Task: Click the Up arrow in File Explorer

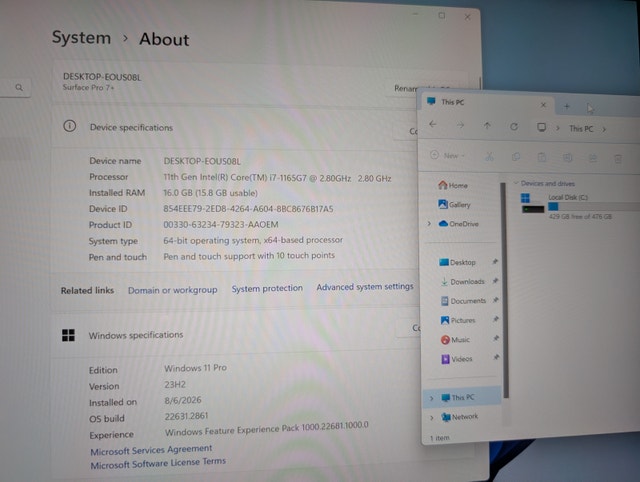Action: click(487, 126)
